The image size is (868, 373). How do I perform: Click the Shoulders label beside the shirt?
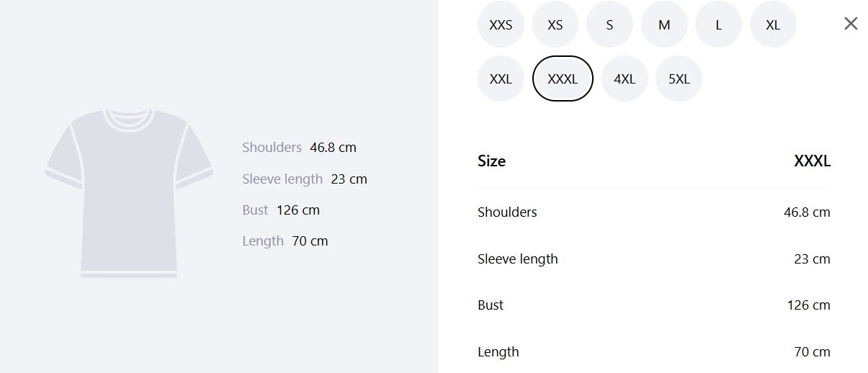coord(272,148)
